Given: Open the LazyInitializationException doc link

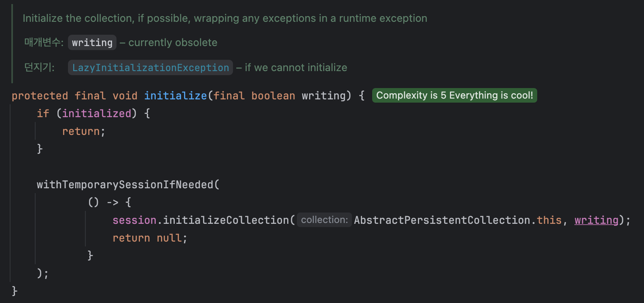Looking at the screenshot, I should 150,67.
